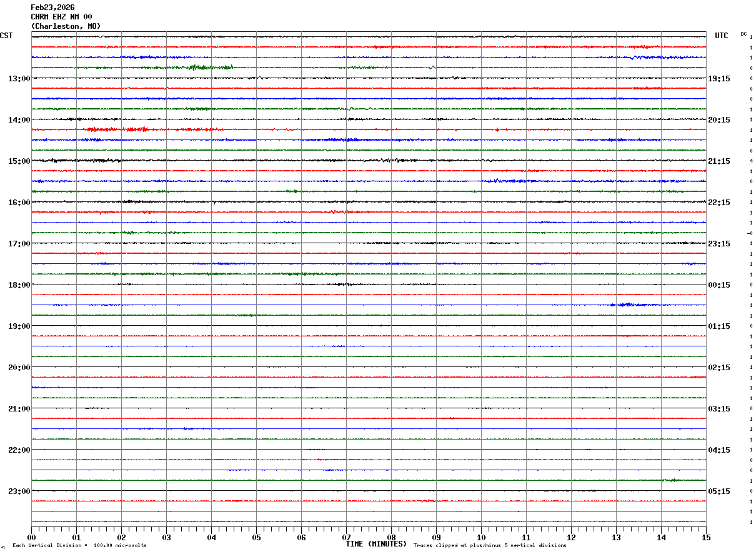Screen dimensions: 756x554
Task: Click the 05:15 UTC row label
Action: coord(719,491)
